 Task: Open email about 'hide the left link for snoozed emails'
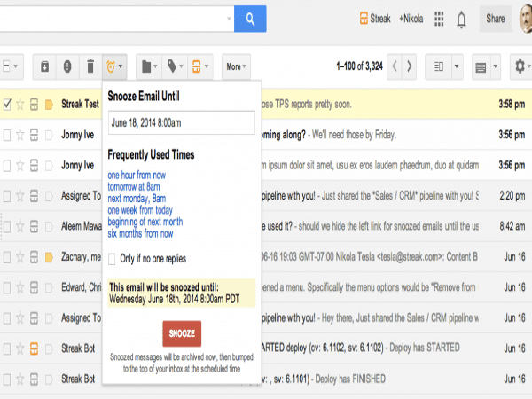(x=266, y=226)
